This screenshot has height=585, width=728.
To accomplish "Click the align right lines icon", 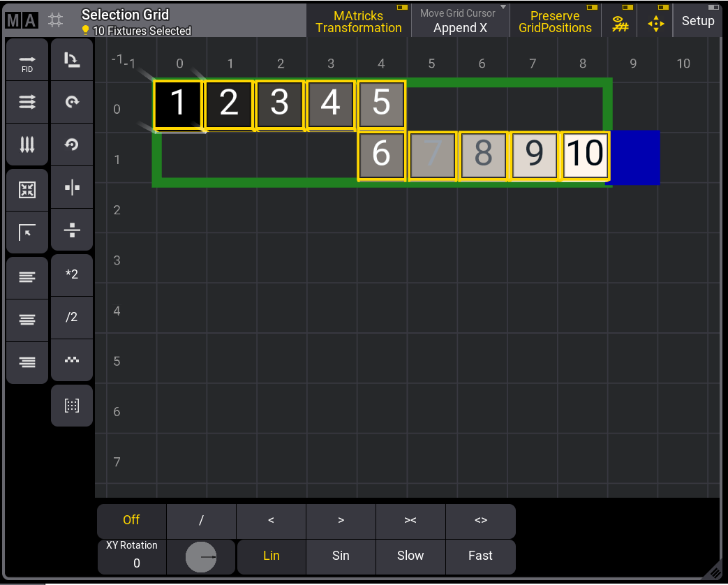I will click(x=27, y=362).
